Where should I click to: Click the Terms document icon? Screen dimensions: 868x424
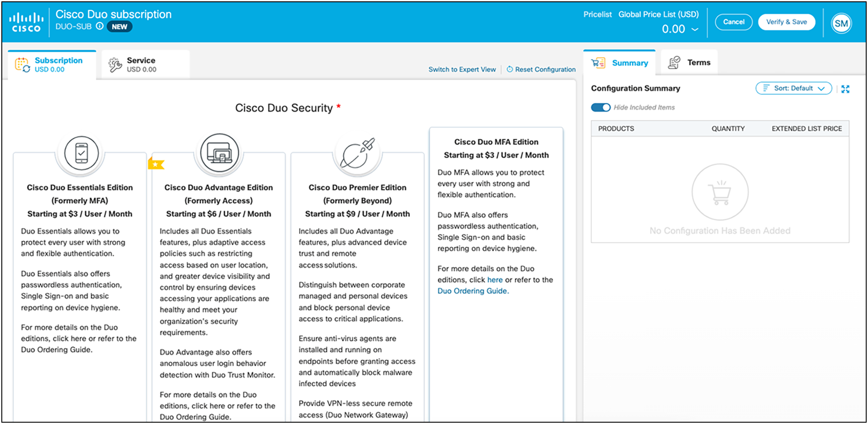(674, 63)
